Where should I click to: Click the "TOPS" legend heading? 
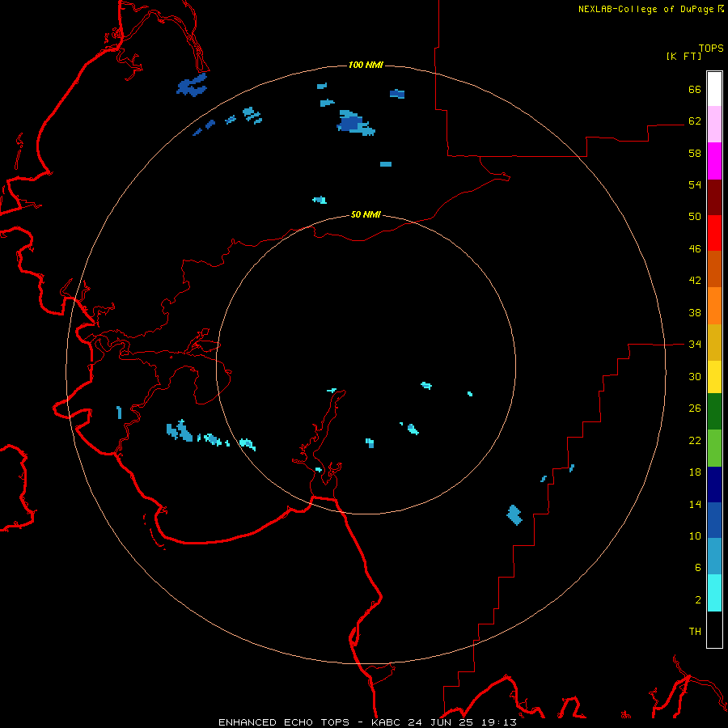click(x=711, y=48)
